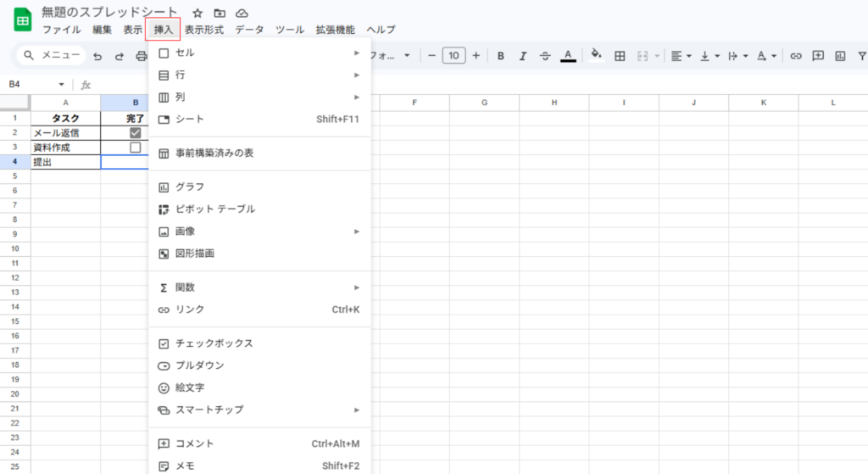Search the menus with メニュー box

pos(52,55)
